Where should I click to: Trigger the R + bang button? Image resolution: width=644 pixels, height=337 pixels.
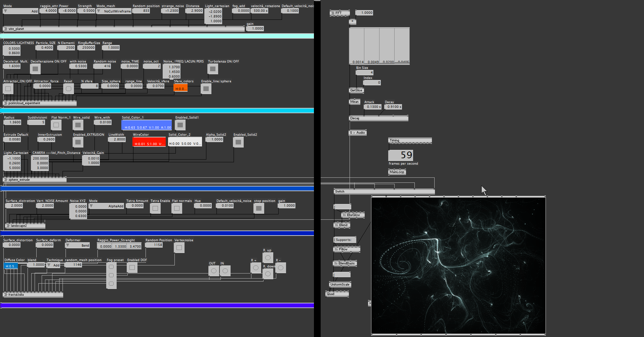[x=256, y=268]
